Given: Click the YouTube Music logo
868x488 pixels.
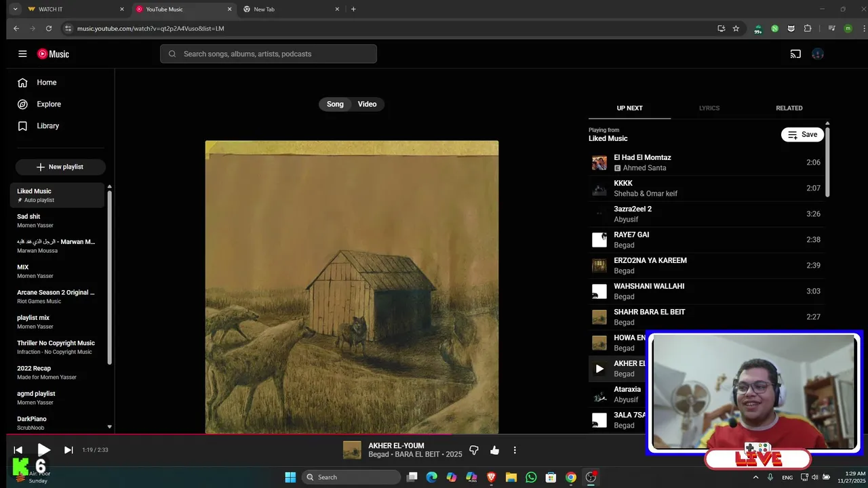Looking at the screenshot, I should 53,54.
